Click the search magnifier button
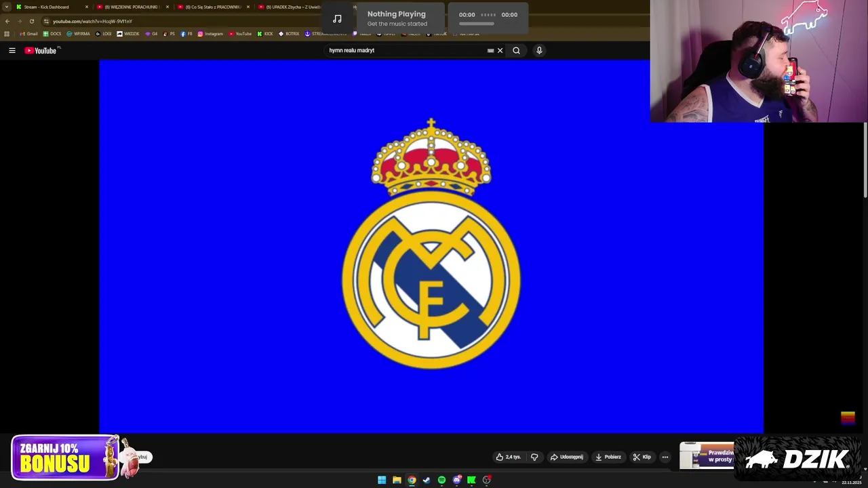This screenshot has width=868, height=488. pyautogui.click(x=516, y=50)
